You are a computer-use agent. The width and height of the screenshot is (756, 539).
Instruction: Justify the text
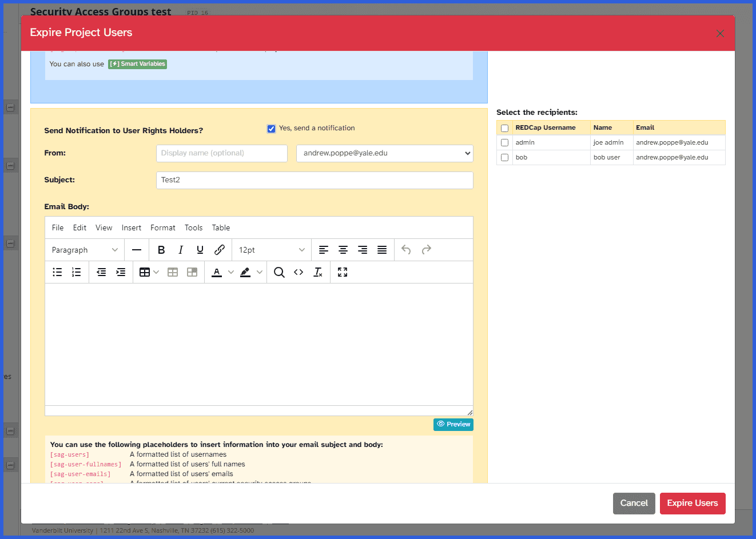pos(382,250)
